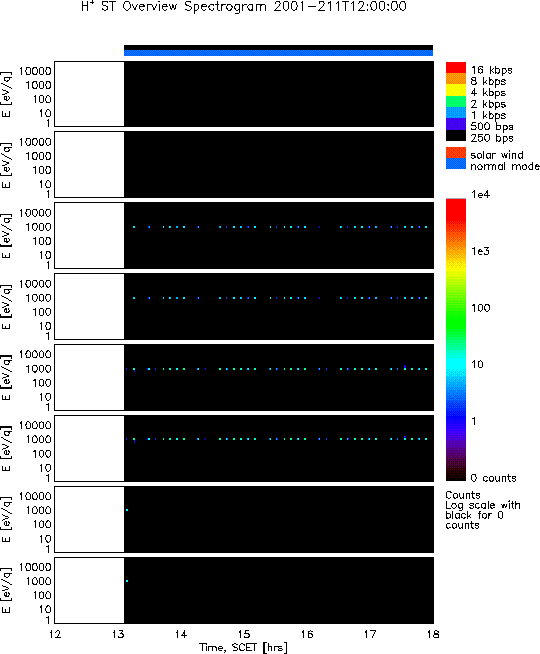This screenshot has height=654, width=540.
Task: Click the bottommost spectrogram panel
Action: pos(244,590)
